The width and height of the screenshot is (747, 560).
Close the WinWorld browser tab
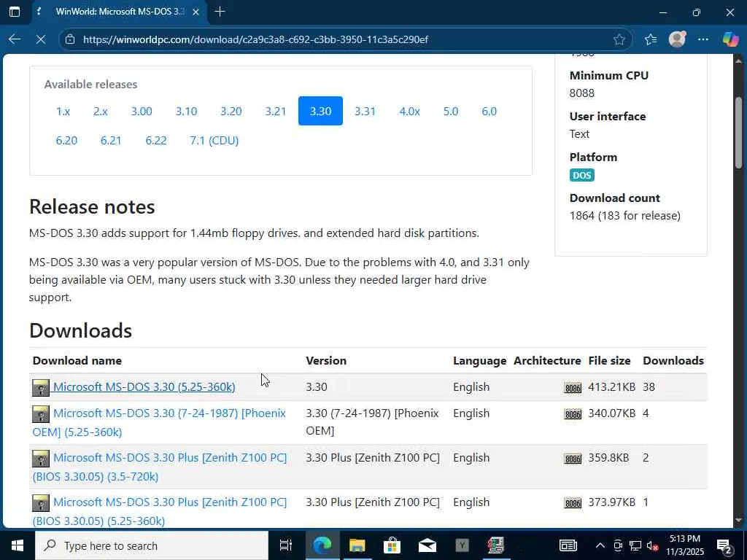196,12
